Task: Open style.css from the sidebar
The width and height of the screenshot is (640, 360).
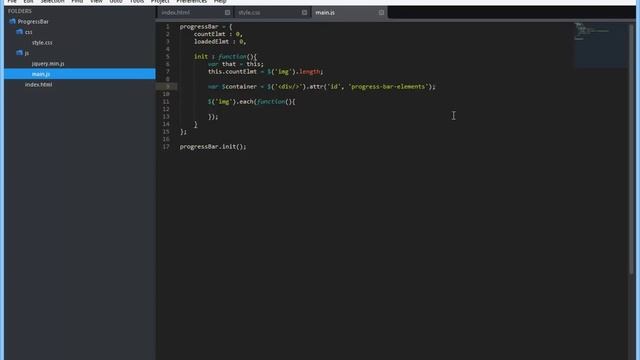Action: (x=42, y=42)
